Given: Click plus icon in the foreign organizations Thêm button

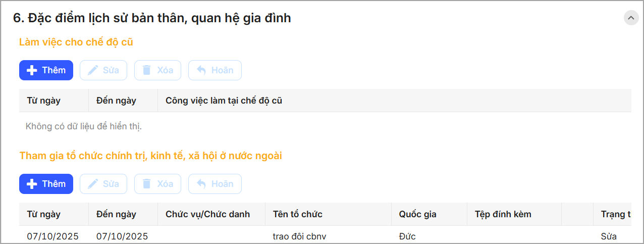Looking at the screenshot, I should [x=32, y=184].
